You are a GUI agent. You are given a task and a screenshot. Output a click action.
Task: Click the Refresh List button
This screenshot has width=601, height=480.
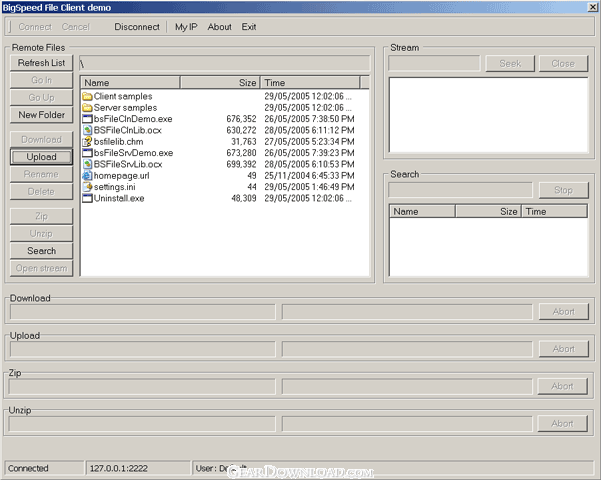click(41, 63)
